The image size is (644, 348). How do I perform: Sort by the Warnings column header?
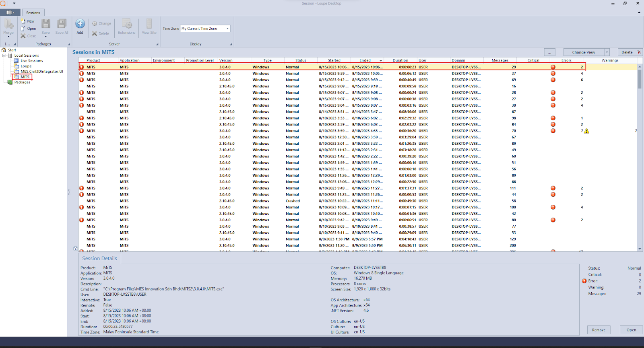(x=610, y=60)
